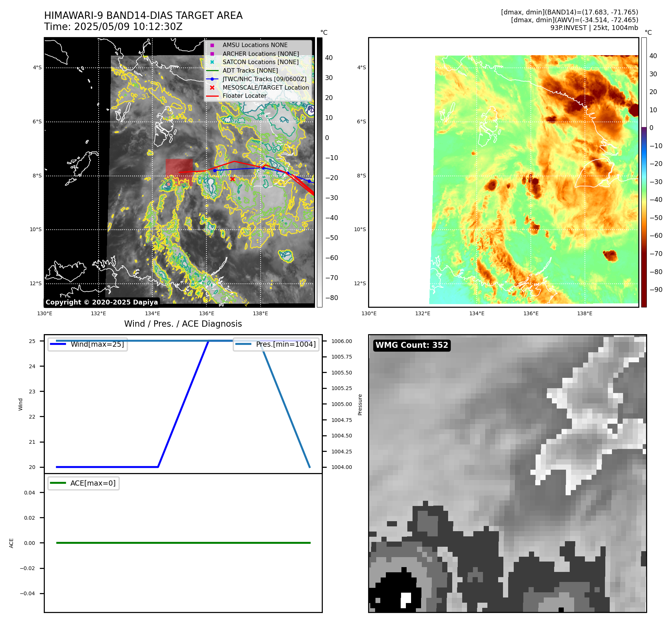Click the 'Wind / Pres. / ACE Diagnosis' title

tap(183, 324)
